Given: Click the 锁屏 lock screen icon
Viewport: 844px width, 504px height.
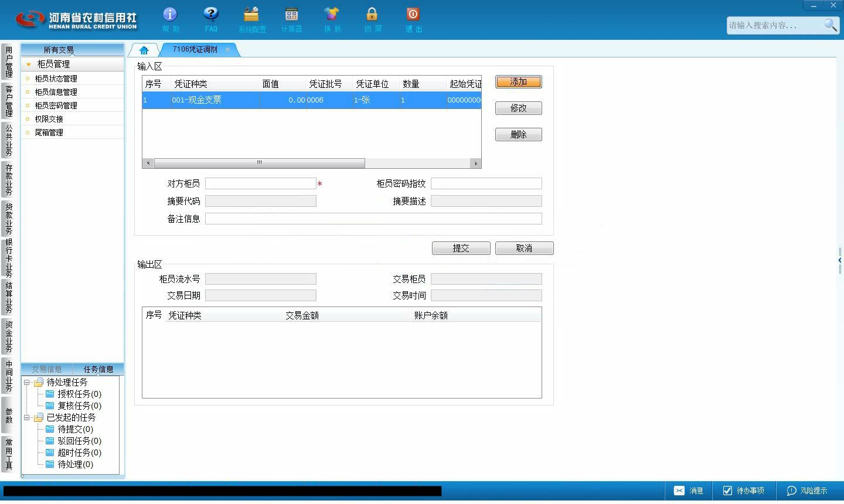Looking at the screenshot, I should tap(372, 19).
